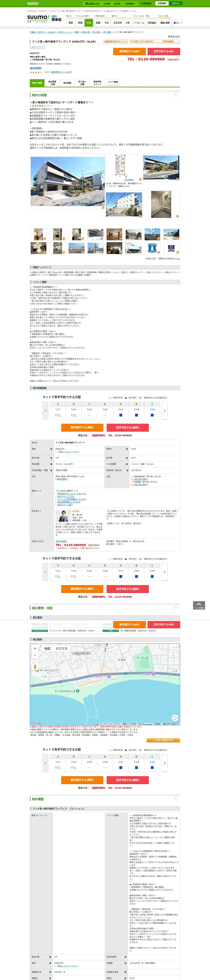Click 支払シミュレーション link beside 6980万円
The image size is (210, 980).
coord(68,452)
